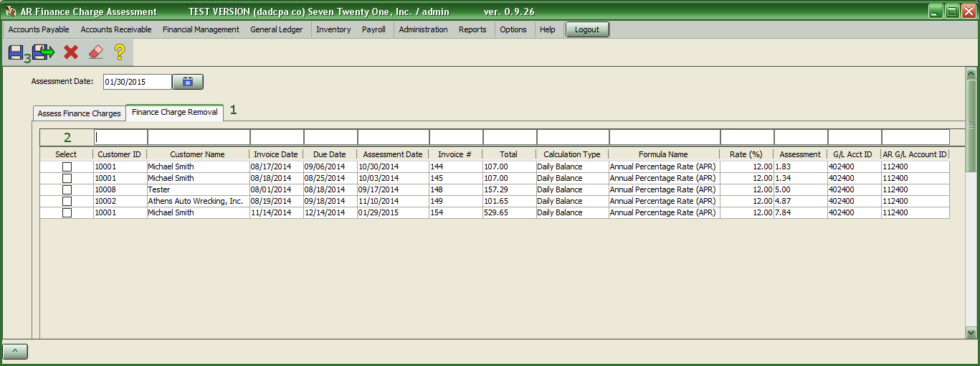Click the red X delete icon
The width and height of the screenshot is (980, 366).
[x=70, y=52]
